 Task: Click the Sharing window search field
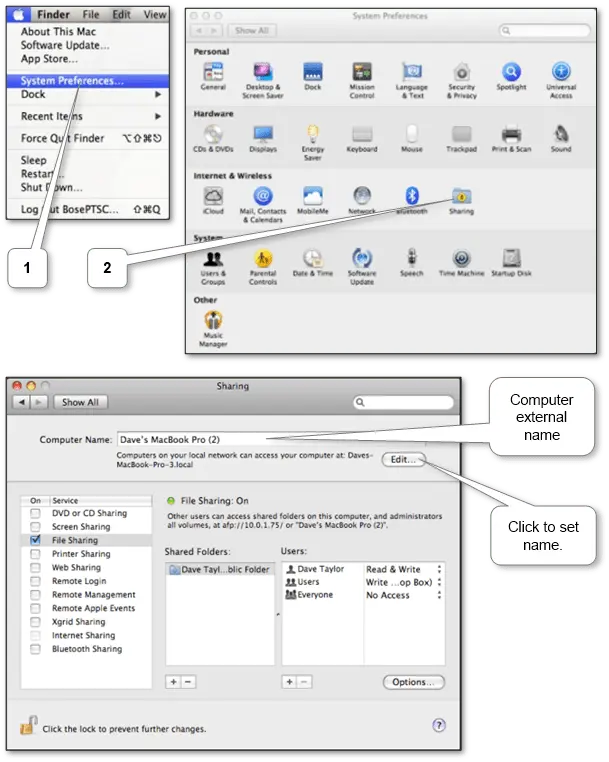403,402
